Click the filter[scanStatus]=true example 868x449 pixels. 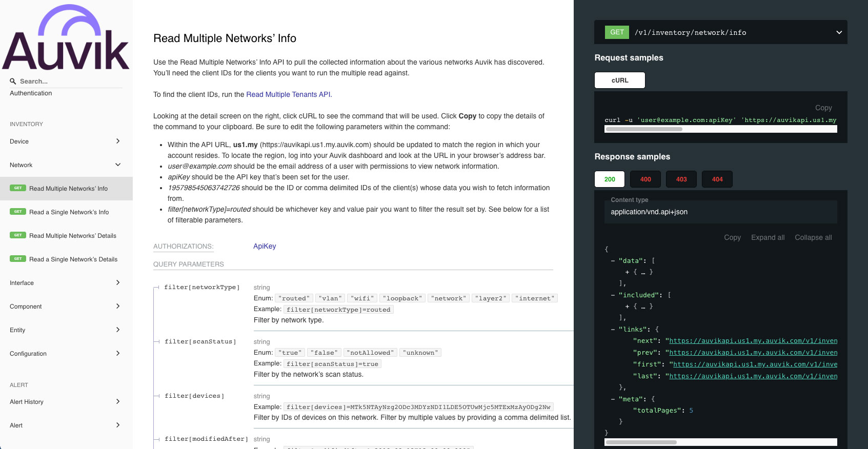(332, 364)
